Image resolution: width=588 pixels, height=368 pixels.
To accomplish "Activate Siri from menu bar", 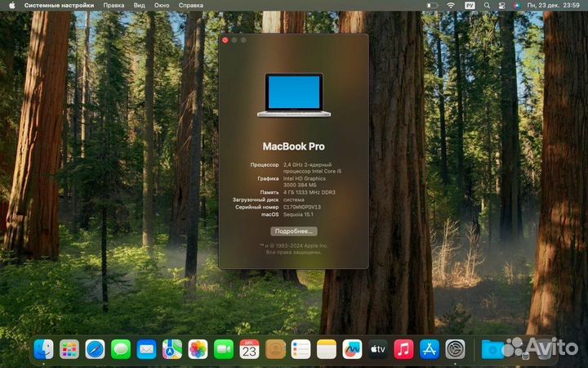I will click(516, 5).
